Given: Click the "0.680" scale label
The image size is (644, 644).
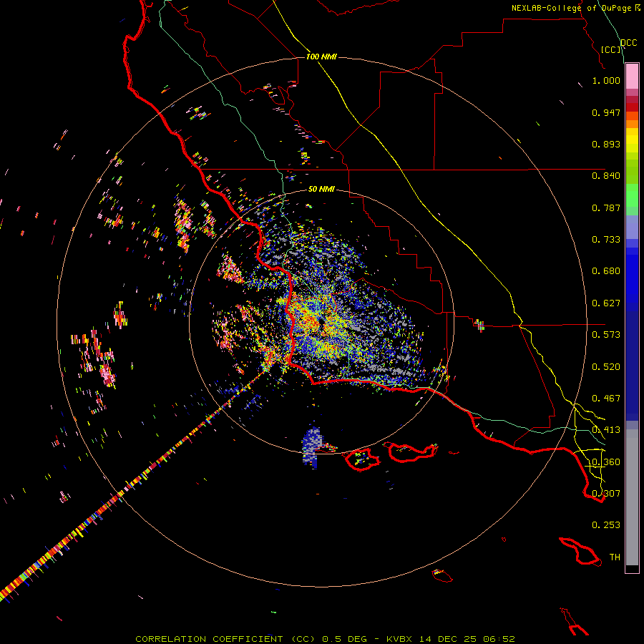Looking at the screenshot, I should (x=606, y=271).
